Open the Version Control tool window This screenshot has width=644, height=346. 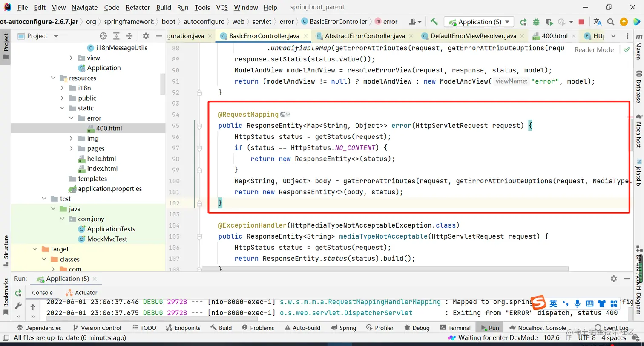(x=97, y=328)
